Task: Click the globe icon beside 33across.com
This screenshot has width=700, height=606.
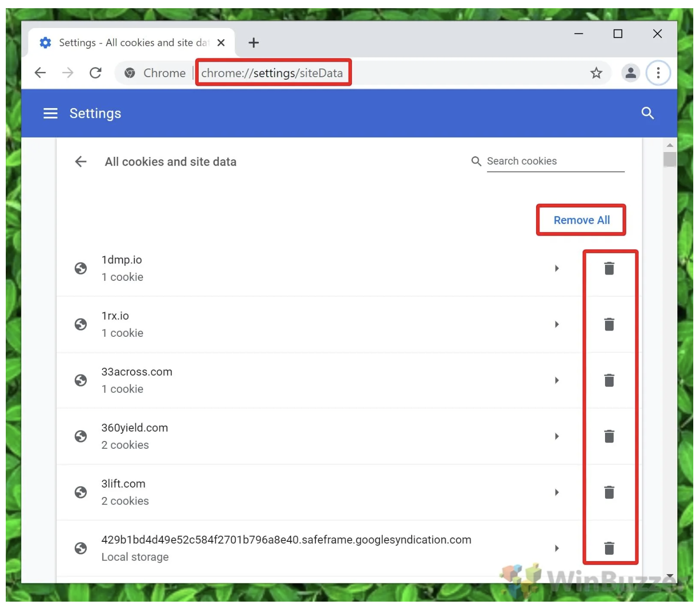Action: click(x=81, y=380)
